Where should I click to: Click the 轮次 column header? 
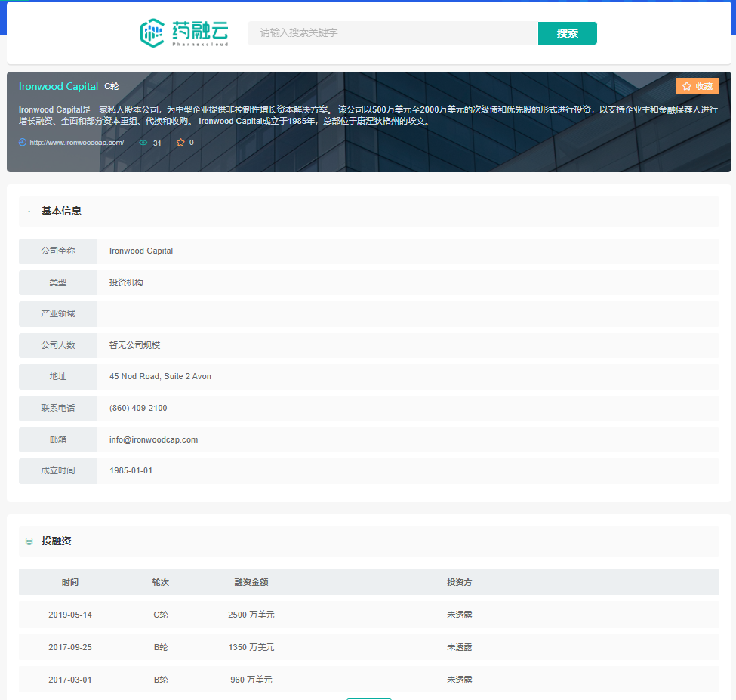[160, 582]
